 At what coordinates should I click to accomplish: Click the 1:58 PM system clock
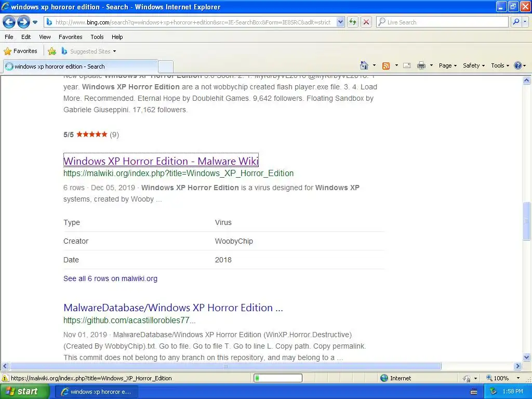pos(513,392)
